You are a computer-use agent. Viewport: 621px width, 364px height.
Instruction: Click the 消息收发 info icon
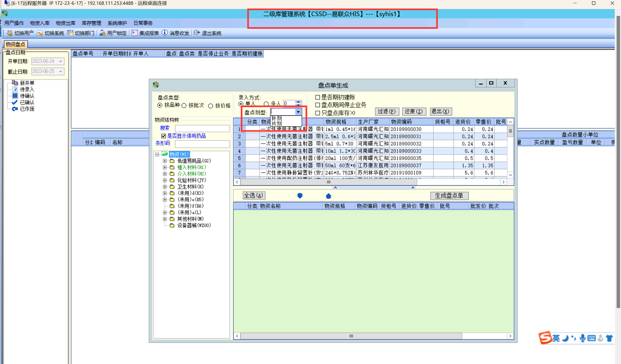tap(165, 33)
